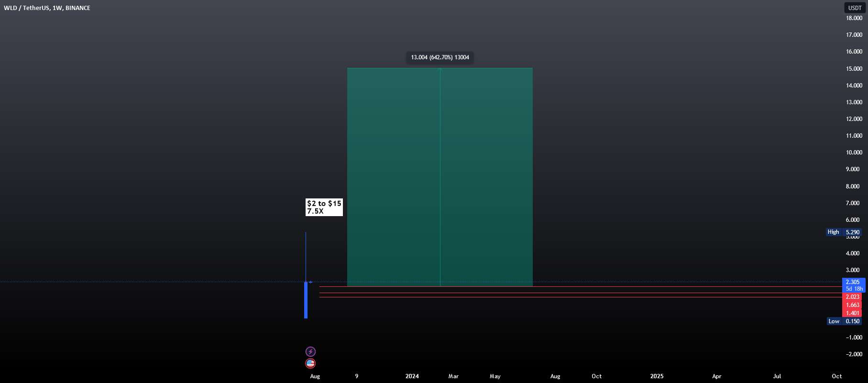
Task: Click the 2024 label on time axis
Action: 412,376
